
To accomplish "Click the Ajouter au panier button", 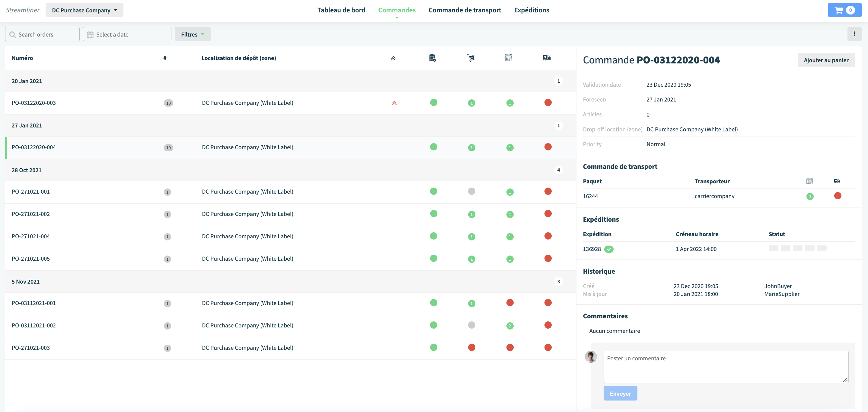I will coord(826,60).
